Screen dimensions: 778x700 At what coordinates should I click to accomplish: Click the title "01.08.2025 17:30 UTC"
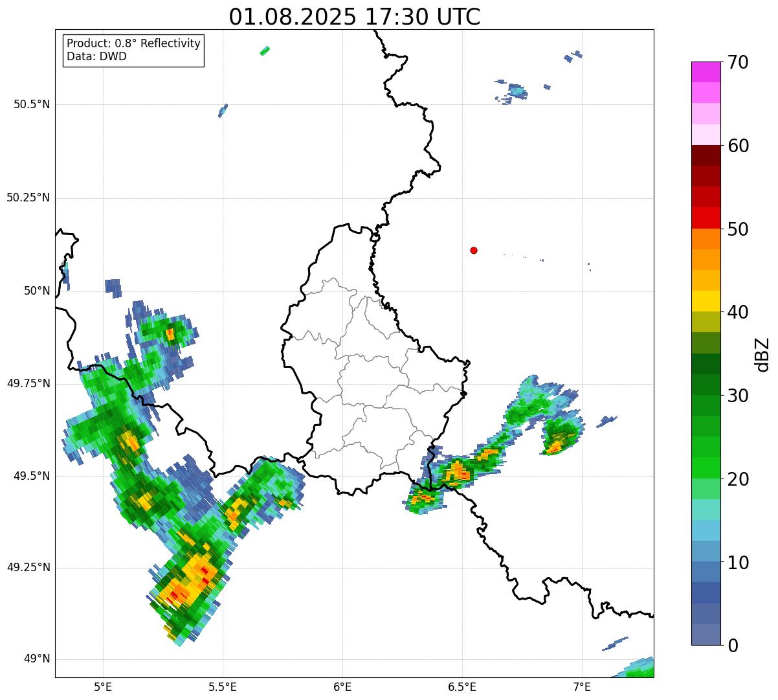pos(355,17)
